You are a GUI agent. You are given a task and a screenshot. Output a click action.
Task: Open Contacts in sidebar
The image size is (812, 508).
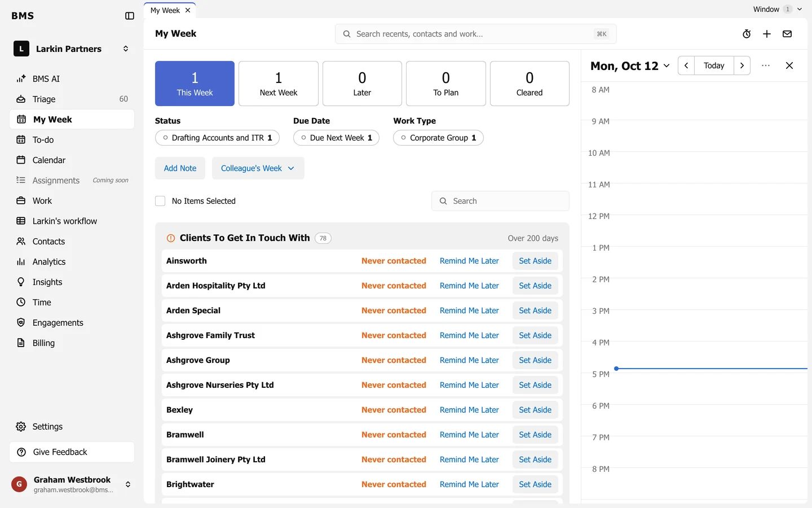coord(72,242)
